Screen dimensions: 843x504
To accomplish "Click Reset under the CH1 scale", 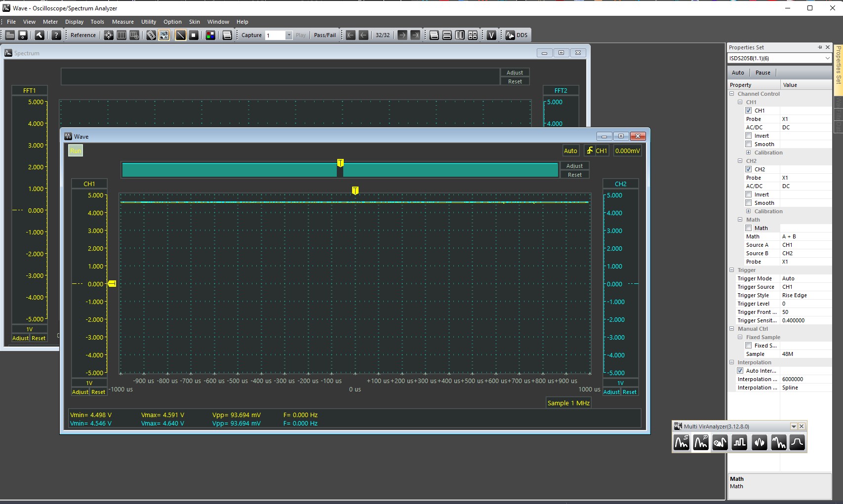I will [x=98, y=392].
